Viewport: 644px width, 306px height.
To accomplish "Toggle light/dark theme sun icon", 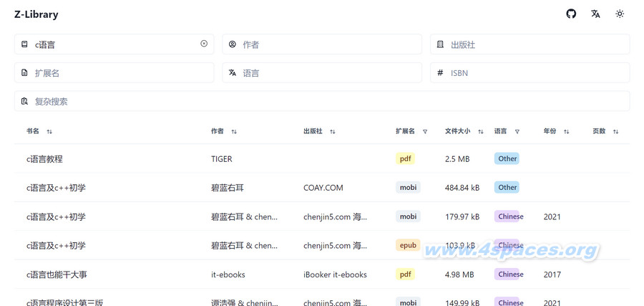I will pyautogui.click(x=620, y=14).
